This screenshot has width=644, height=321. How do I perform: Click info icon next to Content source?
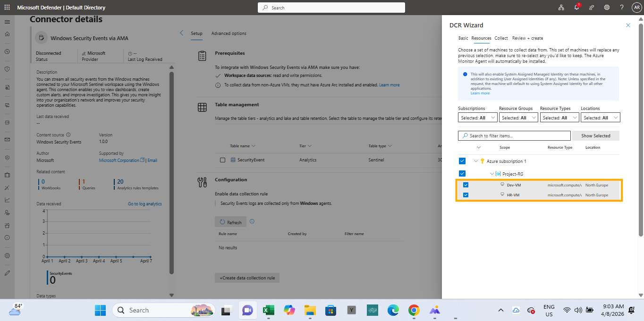tap(68, 135)
